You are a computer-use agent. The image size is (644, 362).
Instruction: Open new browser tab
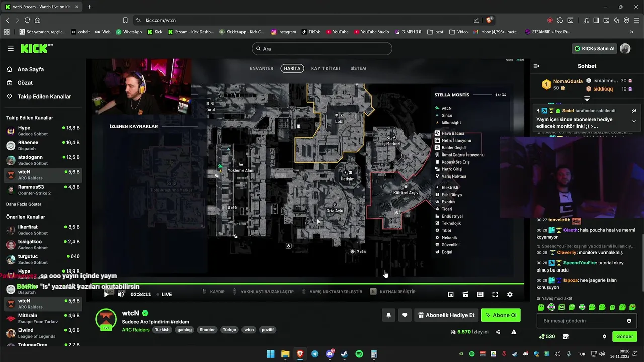pyautogui.click(x=89, y=7)
